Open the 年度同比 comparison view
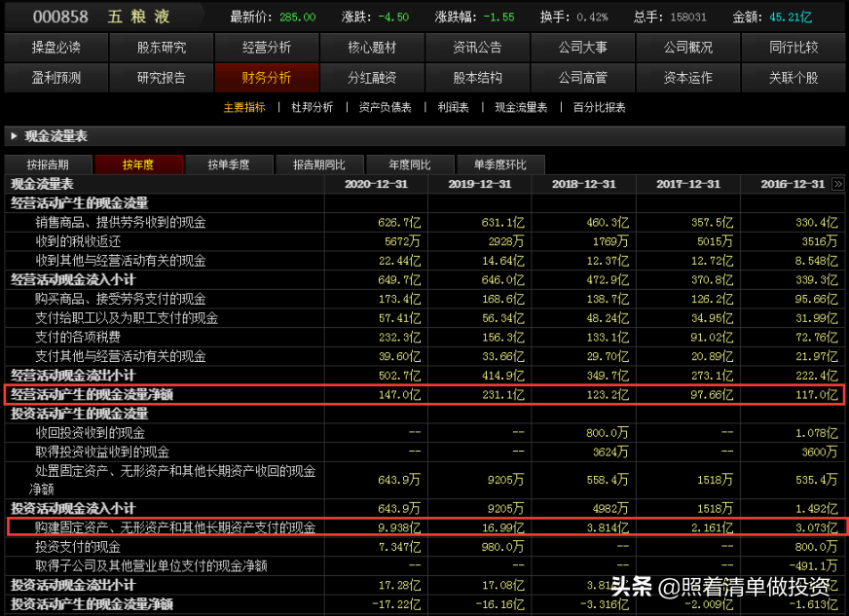The image size is (849, 616). tap(409, 164)
